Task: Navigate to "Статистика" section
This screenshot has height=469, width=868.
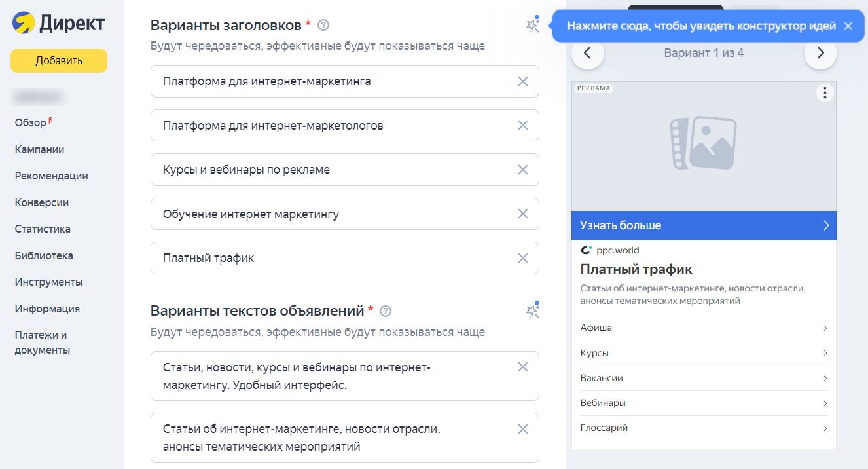Action: 43,229
